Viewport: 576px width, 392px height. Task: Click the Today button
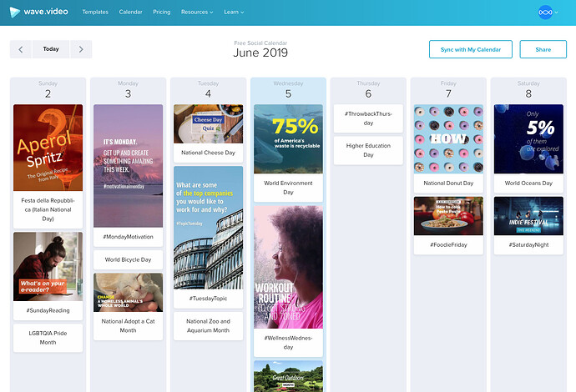tap(51, 49)
